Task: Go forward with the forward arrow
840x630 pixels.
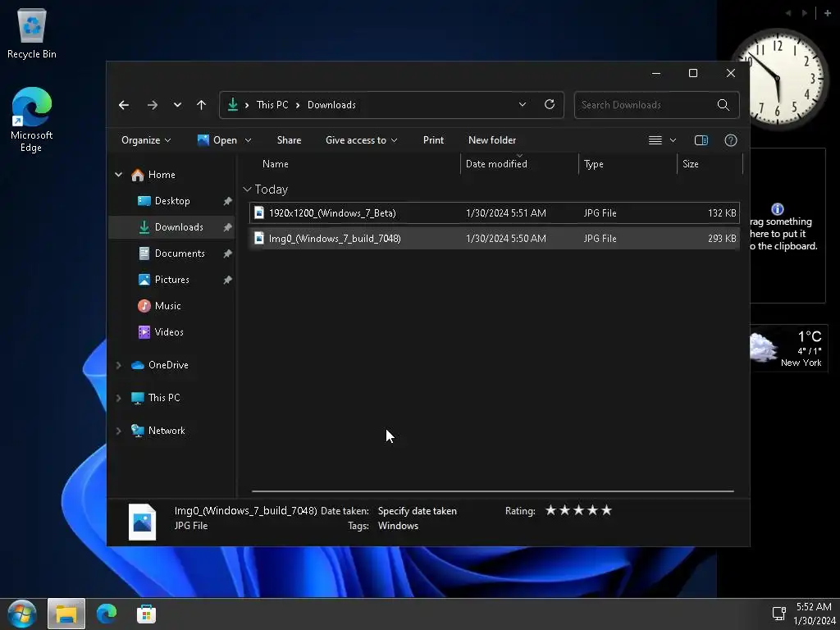Action: pyautogui.click(x=153, y=105)
